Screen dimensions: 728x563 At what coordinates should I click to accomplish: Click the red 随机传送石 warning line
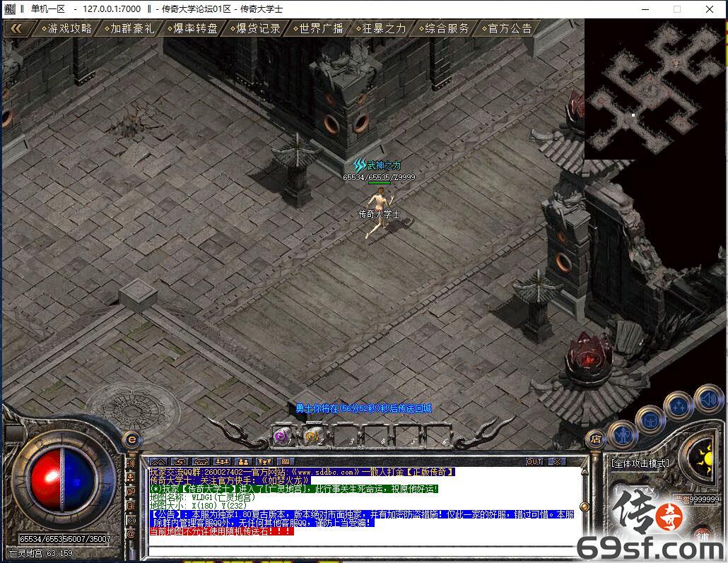pos(221,531)
